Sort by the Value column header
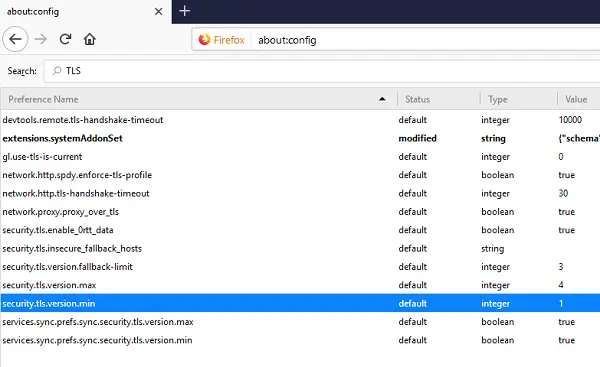Screen dimensions: 600x367 (x=579, y=99)
